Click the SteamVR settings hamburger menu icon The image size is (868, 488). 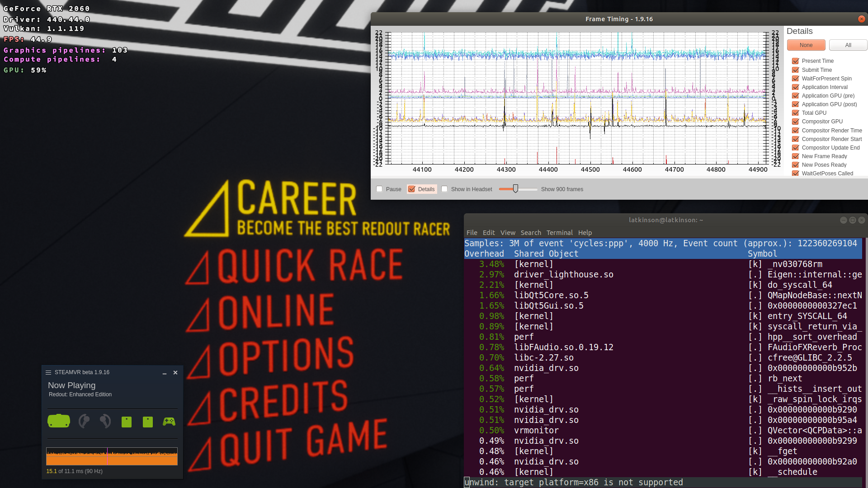48,372
